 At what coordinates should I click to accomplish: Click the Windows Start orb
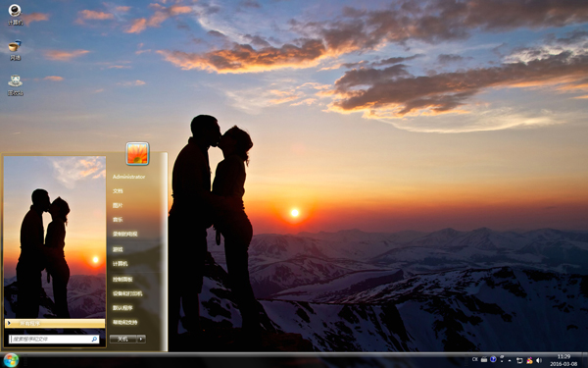pyautogui.click(x=11, y=360)
